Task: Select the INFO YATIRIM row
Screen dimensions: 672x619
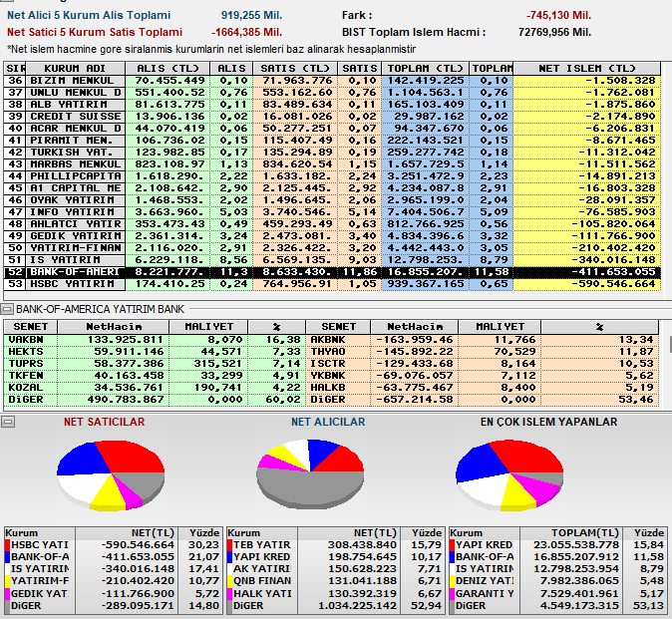Action: (332, 212)
